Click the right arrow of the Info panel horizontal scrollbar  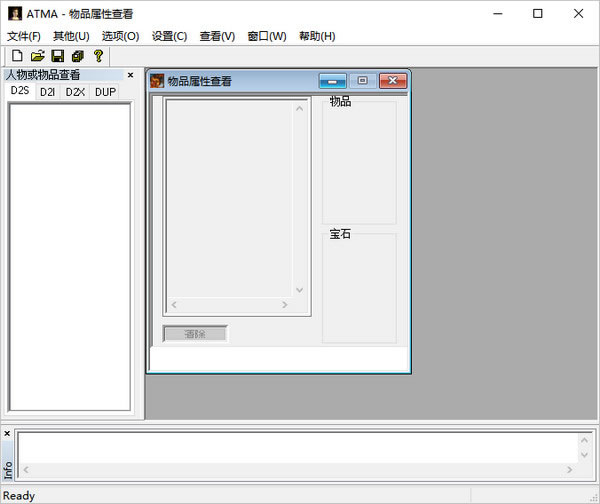tap(569, 470)
